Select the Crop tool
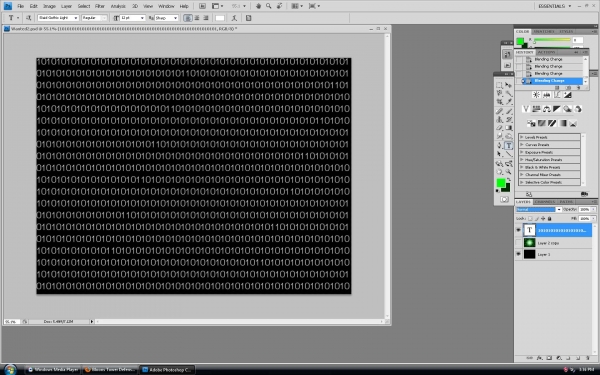Image resolution: width=600 pixels, height=375 pixels. click(x=499, y=102)
